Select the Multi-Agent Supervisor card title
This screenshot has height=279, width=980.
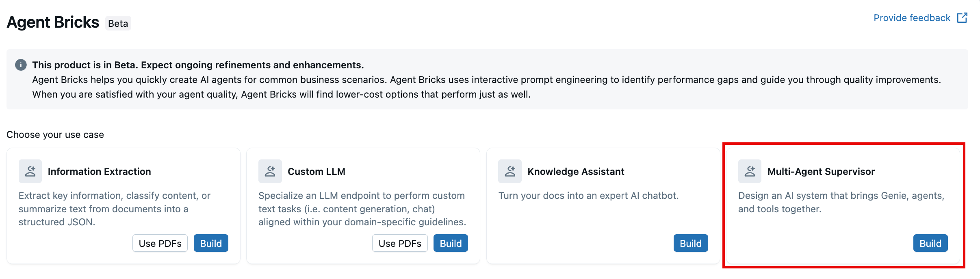click(821, 172)
